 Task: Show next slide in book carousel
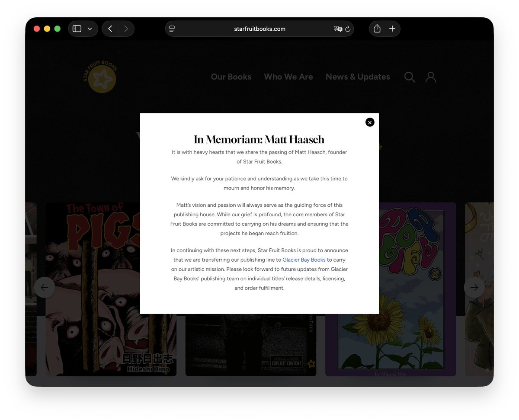[x=474, y=288]
